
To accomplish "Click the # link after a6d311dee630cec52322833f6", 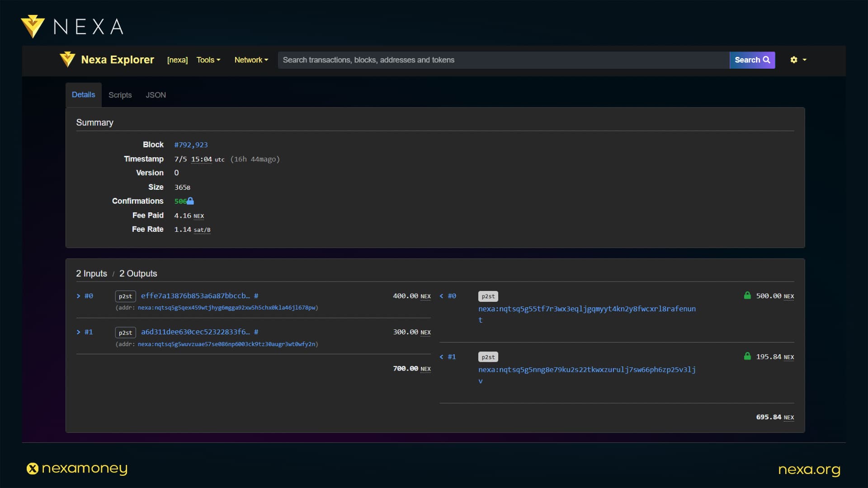I will click(256, 332).
